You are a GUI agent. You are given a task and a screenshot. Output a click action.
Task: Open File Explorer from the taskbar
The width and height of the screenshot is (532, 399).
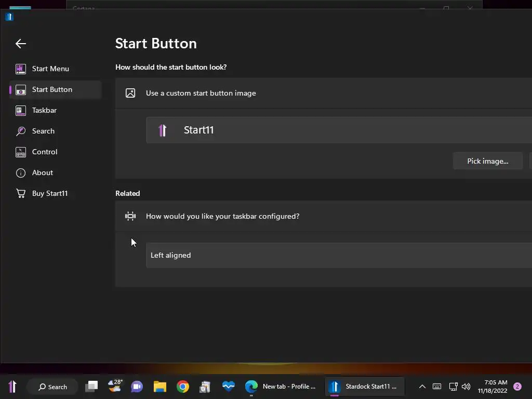pos(160,387)
